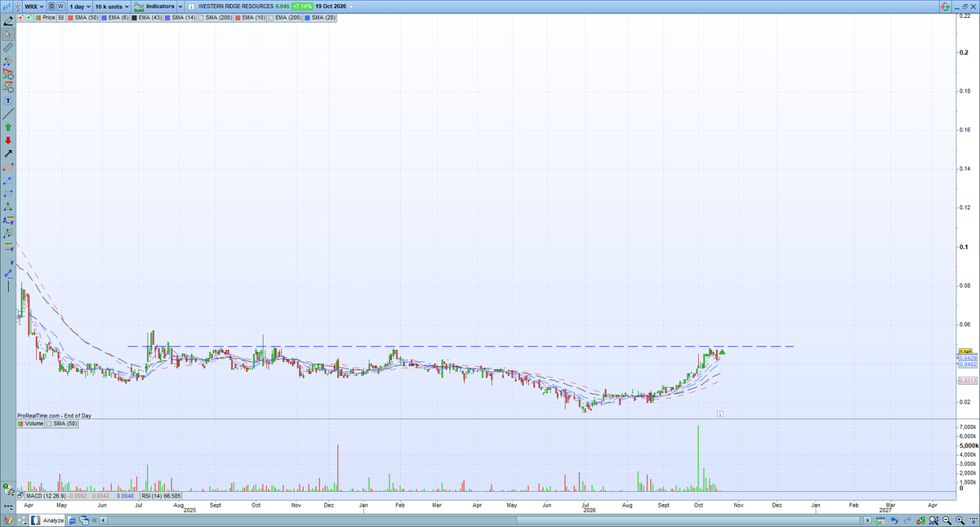The width and height of the screenshot is (980, 527).
Task: Select the black diagonal arrow tool
Action: click(x=8, y=154)
